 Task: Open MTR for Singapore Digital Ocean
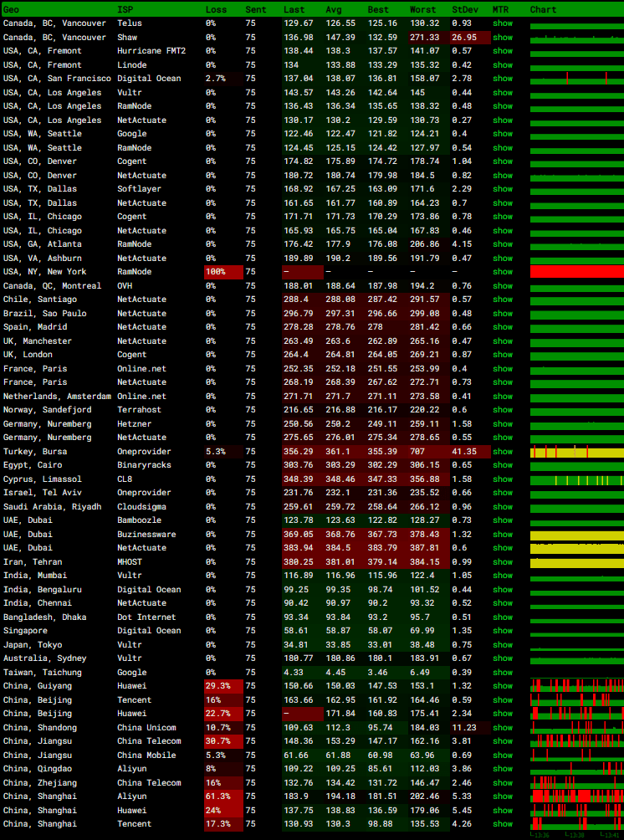(x=503, y=631)
